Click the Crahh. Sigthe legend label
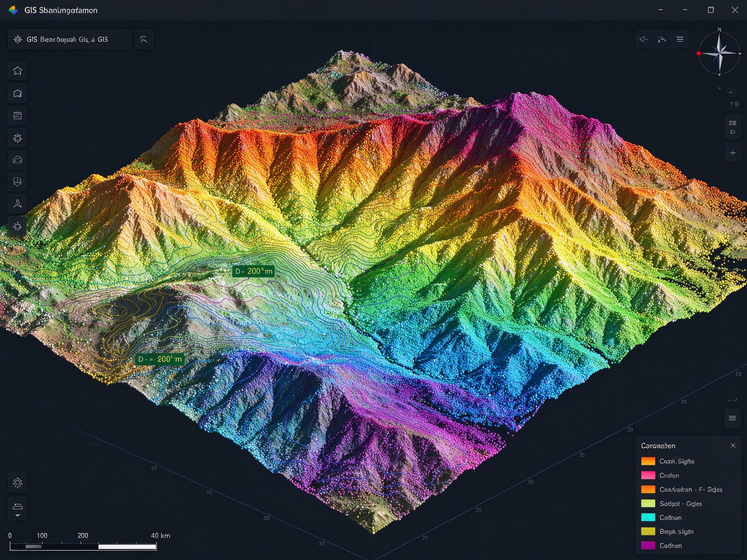Screen dimensions: 747x560 pyautogui.click(x=677, y=461)
